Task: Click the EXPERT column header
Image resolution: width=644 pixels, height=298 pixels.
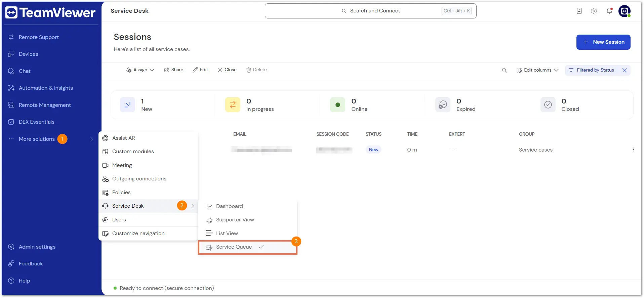Action: (457, 134)
